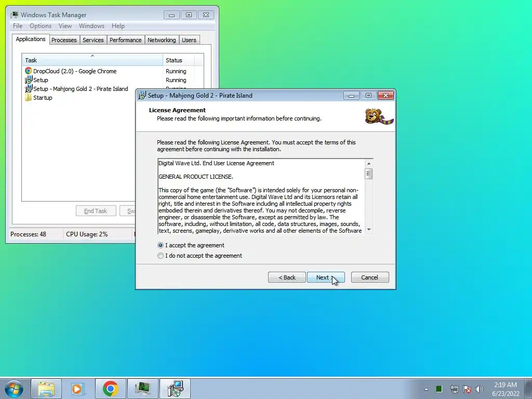Switch to the Processes tab
The image size is (532, 399).
[x=64, y=40]
